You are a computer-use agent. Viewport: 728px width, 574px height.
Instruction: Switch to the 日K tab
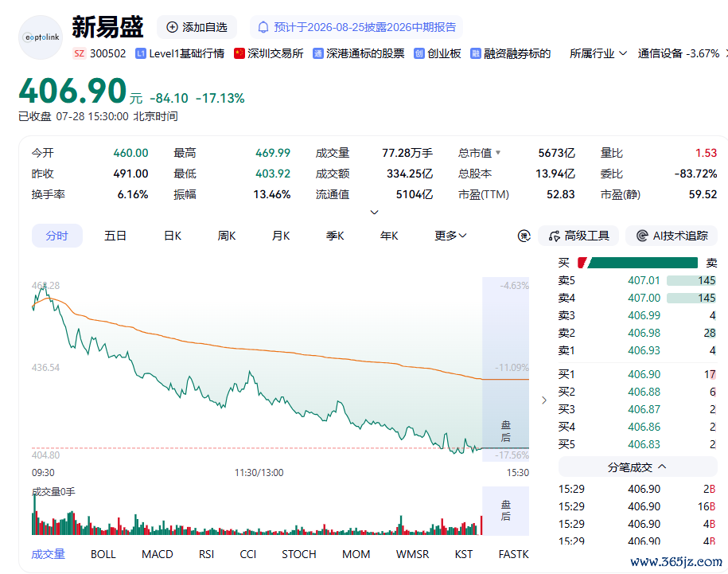click(x=173, y=236)
